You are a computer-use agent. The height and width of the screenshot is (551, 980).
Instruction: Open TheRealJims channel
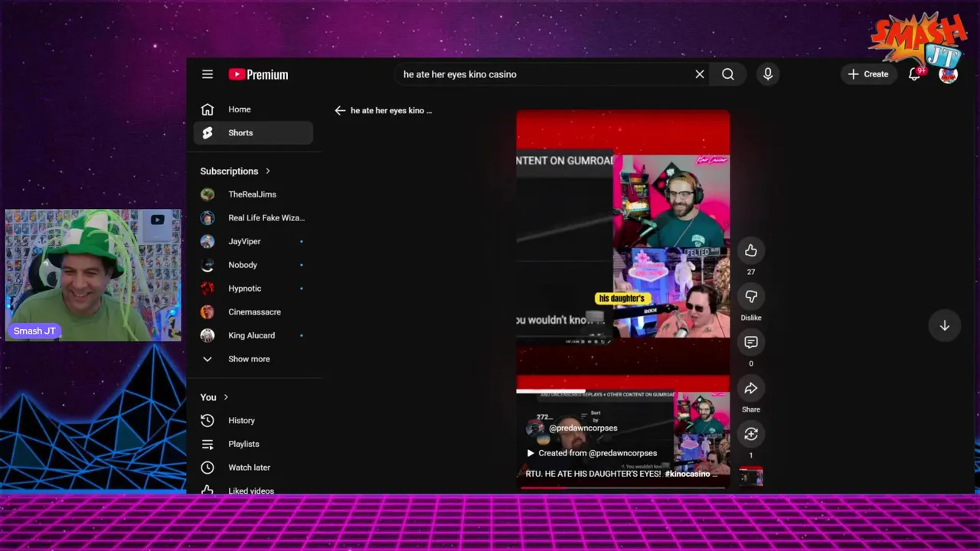253,194
